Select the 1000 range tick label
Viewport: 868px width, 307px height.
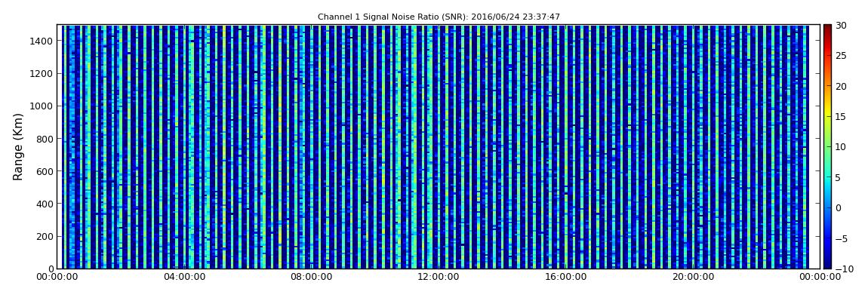click(42, 106)
